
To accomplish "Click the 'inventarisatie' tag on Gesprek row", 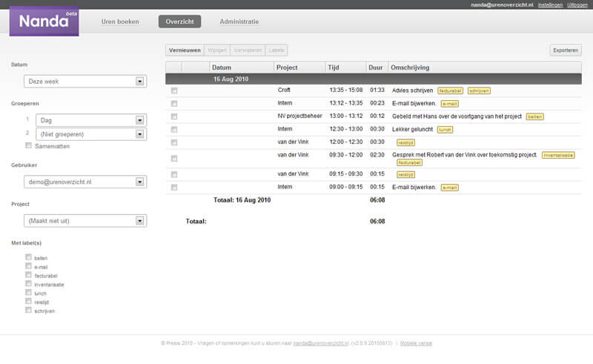I will point(558,155).
